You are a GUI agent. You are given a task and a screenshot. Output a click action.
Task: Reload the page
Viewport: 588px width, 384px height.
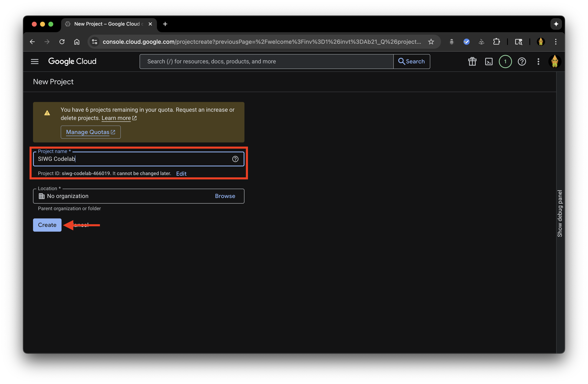click(62, 42)
